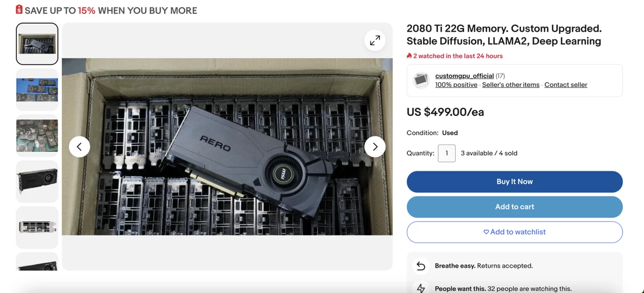Click the customgpu_official seller avatar
Screen dimensions: 644x293
(422, 80)
